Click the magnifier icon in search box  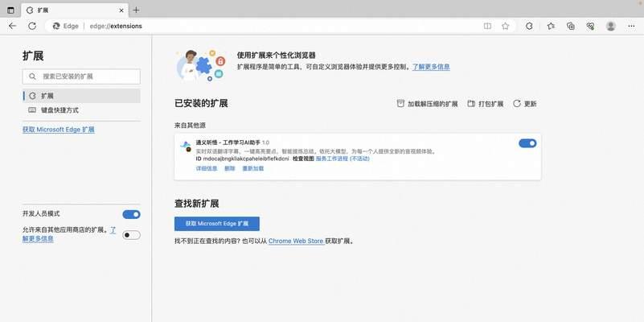[x=32, y=76]
